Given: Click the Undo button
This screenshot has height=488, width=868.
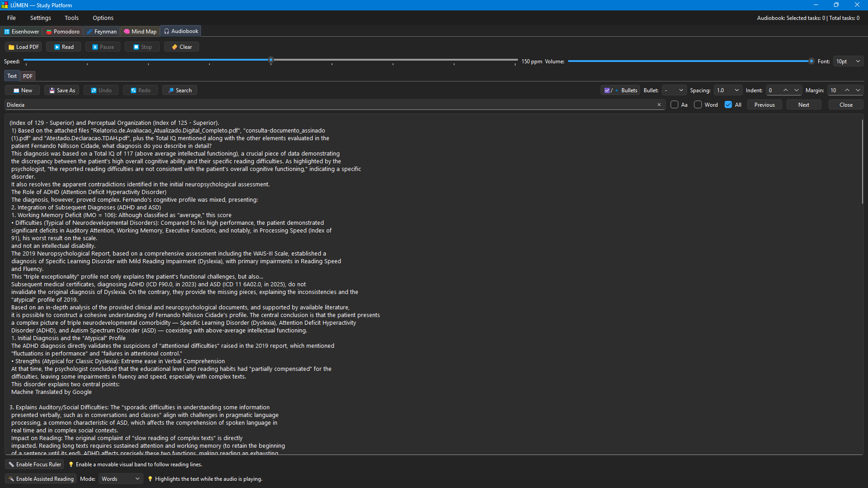Looking at the screenshot, I should (x=101, y=90).
